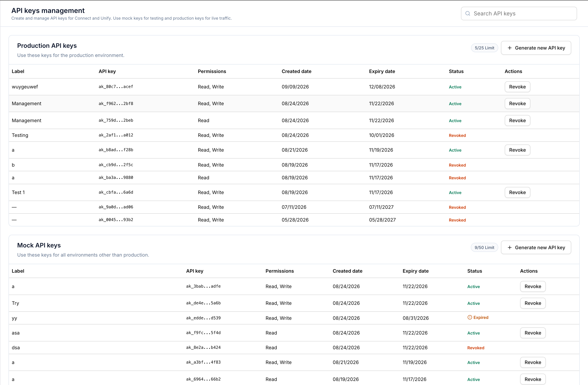
Task: Revoke key ak_759d...2beb
Action: [x=517, y=120]
